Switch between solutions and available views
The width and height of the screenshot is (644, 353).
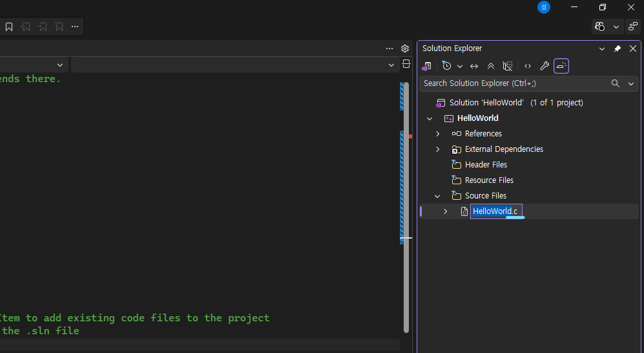coord(427,66)
